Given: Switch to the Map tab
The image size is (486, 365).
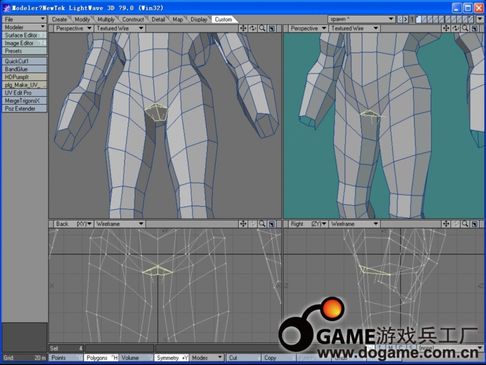Looking at the screenshot, I should point(178,19).
